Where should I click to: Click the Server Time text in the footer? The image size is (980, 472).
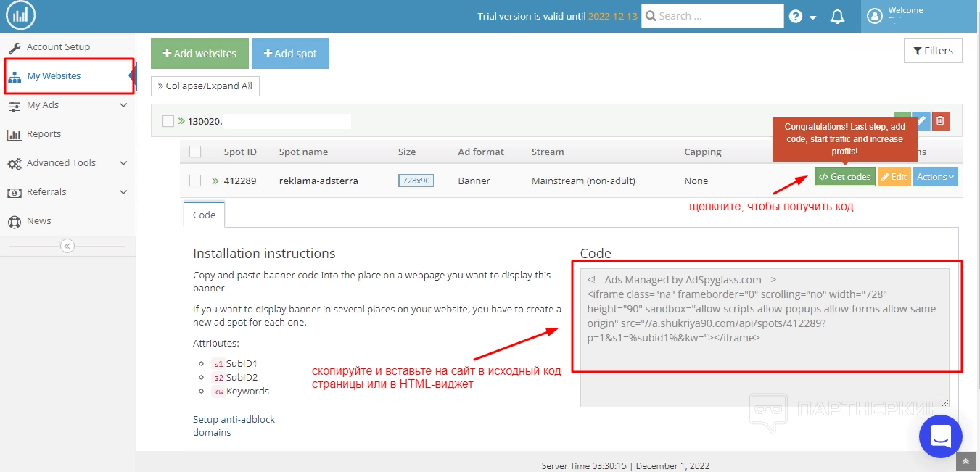click(625, 465)
